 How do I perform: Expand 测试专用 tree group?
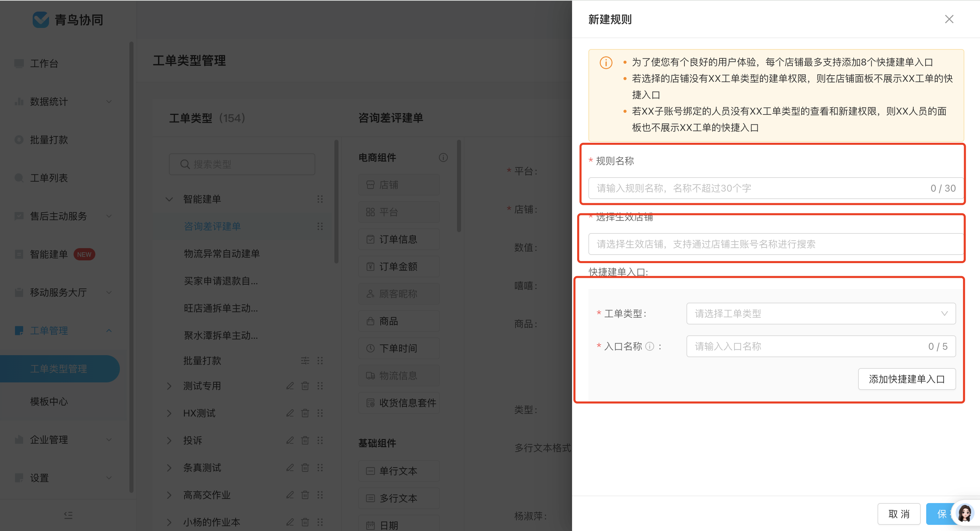click(169, 386)
